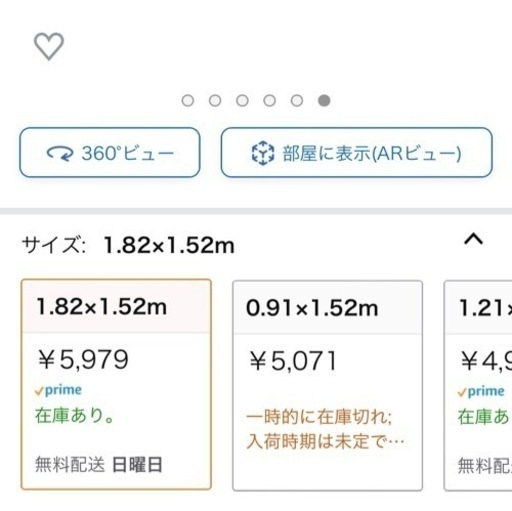Select the third image carousel dot

242,100
